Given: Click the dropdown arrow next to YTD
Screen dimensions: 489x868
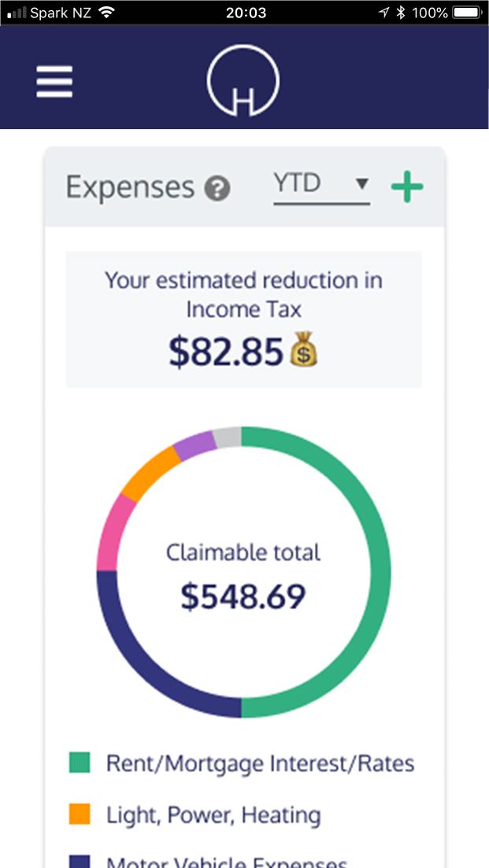Looking at the screenshot, I should click(x=361, y=184).
